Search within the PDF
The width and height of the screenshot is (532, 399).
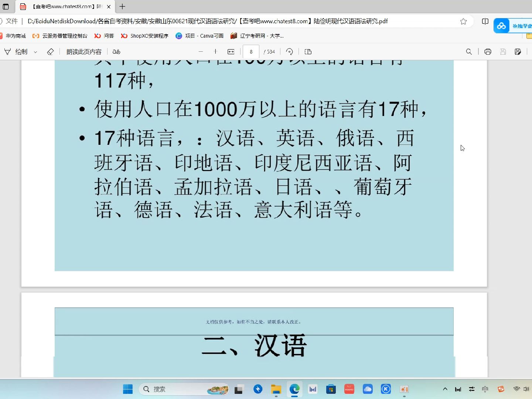click(x=469, y=52)
